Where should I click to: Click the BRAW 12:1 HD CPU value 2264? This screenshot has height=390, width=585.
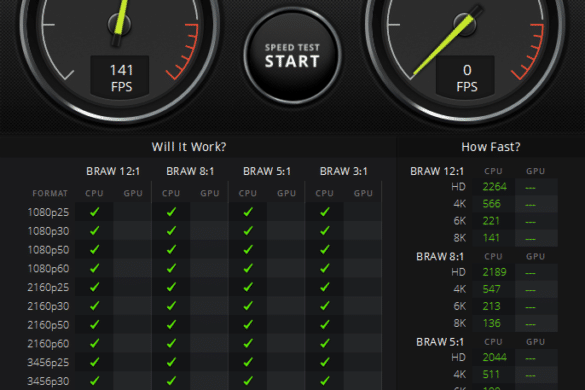coord(494,187)
